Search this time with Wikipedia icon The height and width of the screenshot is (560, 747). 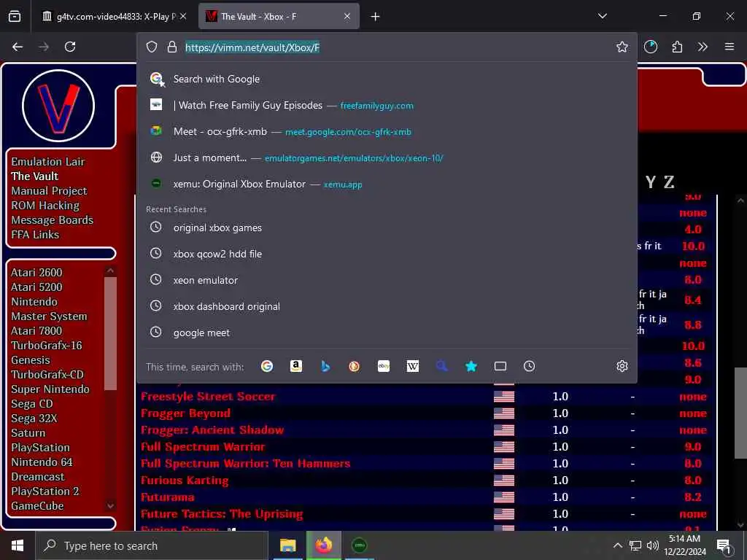413,366
